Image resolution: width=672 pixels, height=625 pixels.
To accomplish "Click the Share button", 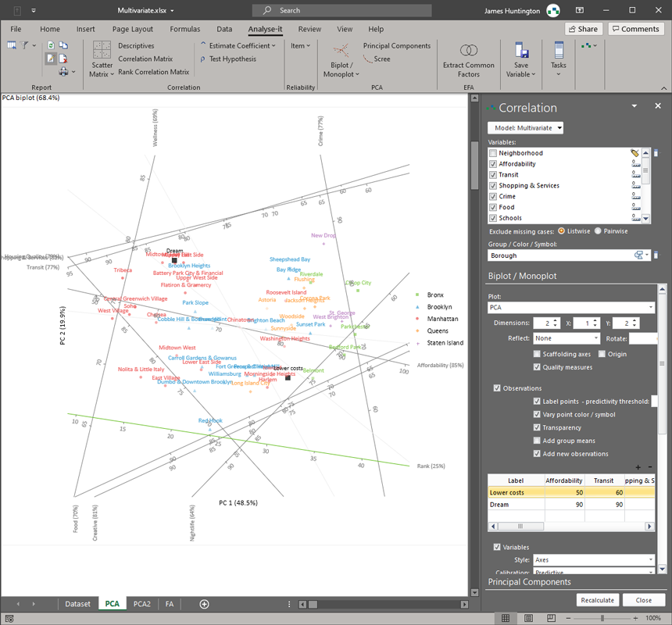I will [583, 29].
